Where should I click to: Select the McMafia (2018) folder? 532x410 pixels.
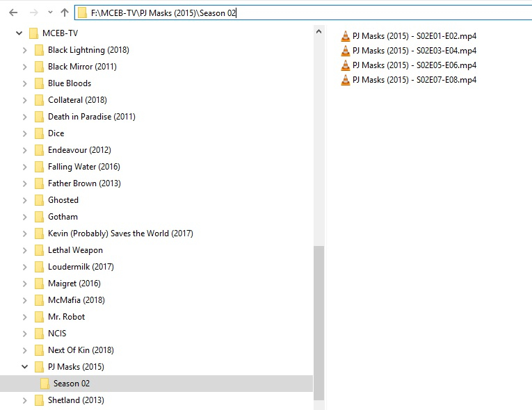76,300
